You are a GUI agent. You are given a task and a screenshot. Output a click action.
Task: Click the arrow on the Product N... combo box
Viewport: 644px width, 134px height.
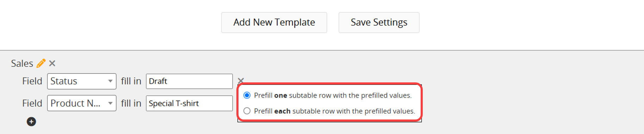pos(110,103)
